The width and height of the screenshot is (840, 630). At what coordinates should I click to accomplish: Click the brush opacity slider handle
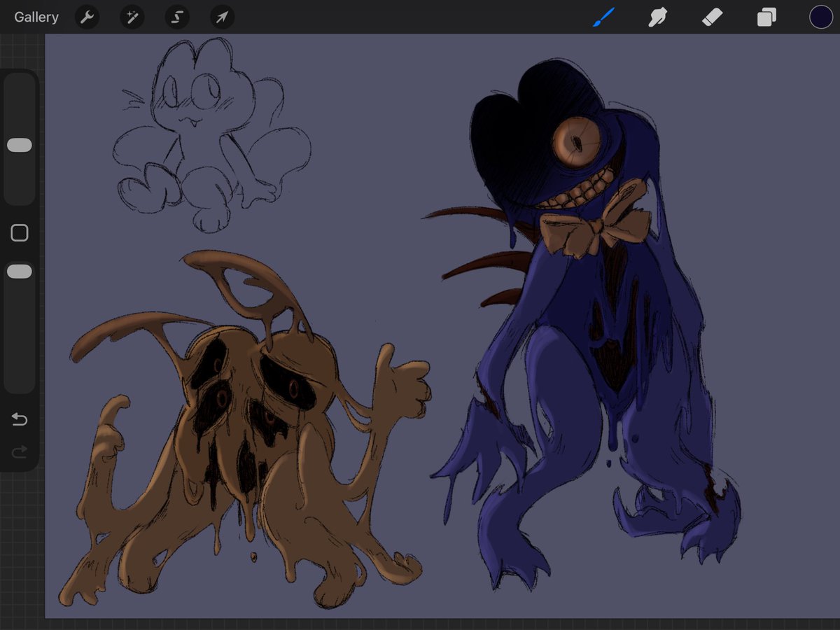click(x=20, y=272)
